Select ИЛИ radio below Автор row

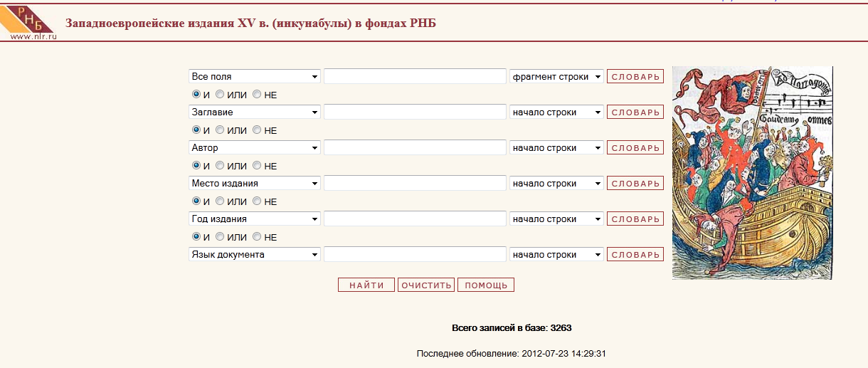220,166
